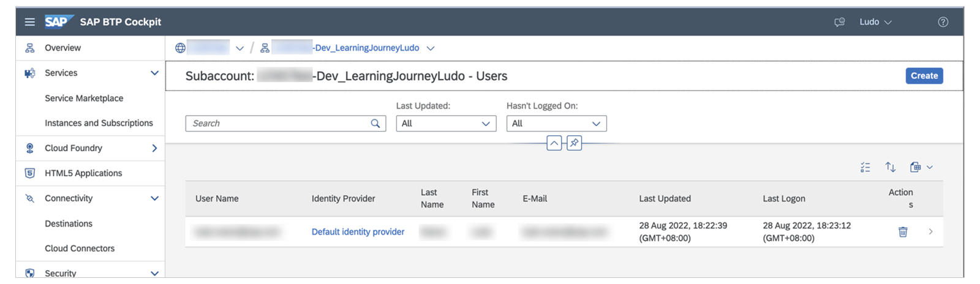Click the Identity Provider column header

click(343, 199)
